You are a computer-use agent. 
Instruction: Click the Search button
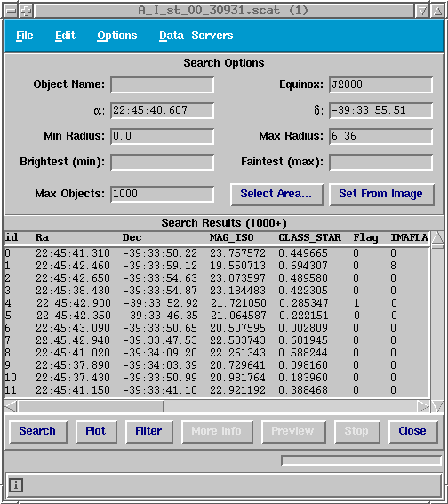click(37, 431)
